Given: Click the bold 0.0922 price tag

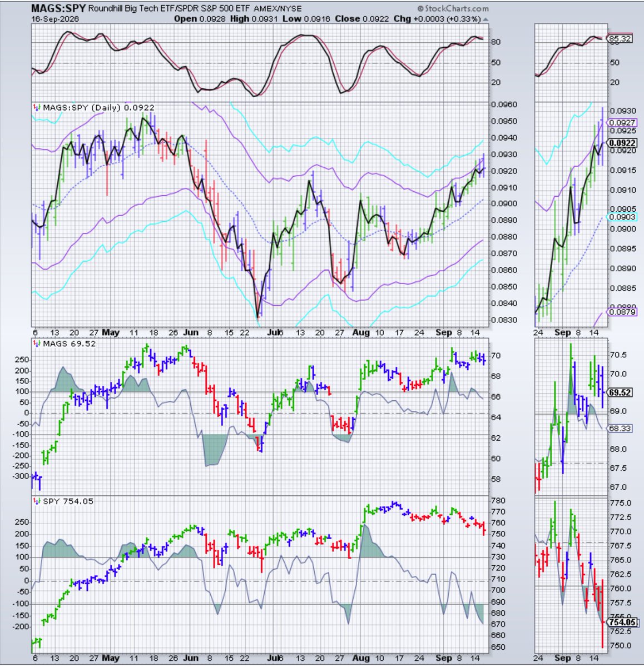Looking at the screenshot, I should [622, 143].
